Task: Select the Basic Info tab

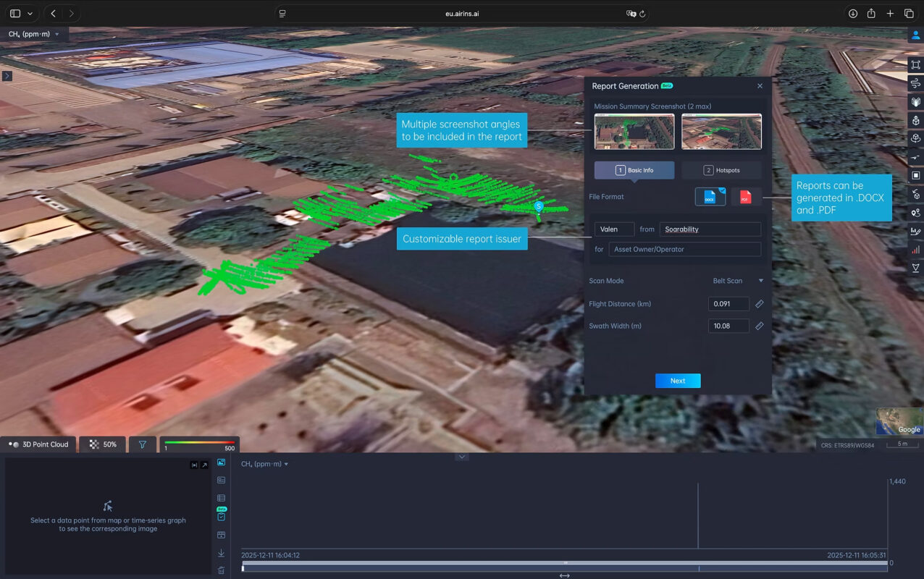Action: coord(634,170)
